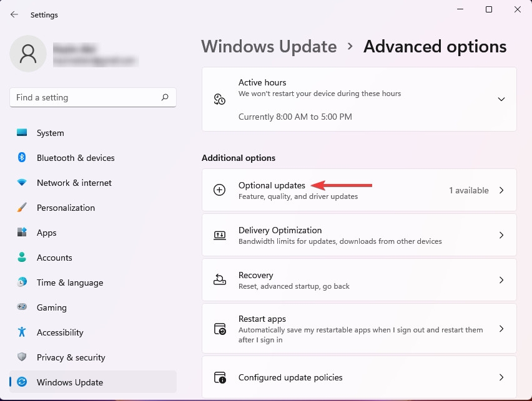Screen dimensions: 532x401
Task: Expand the Active hours section
Action: [x=501, y=99]
